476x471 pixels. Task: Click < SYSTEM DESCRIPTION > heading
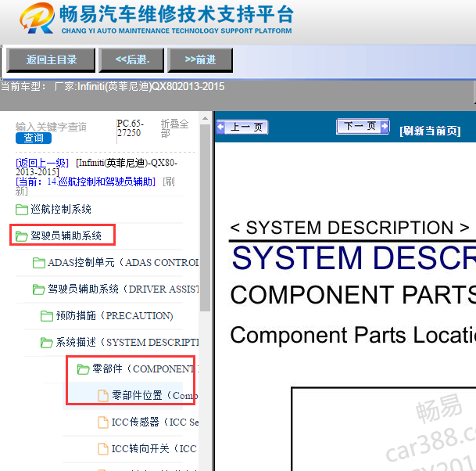pos(349,228)
